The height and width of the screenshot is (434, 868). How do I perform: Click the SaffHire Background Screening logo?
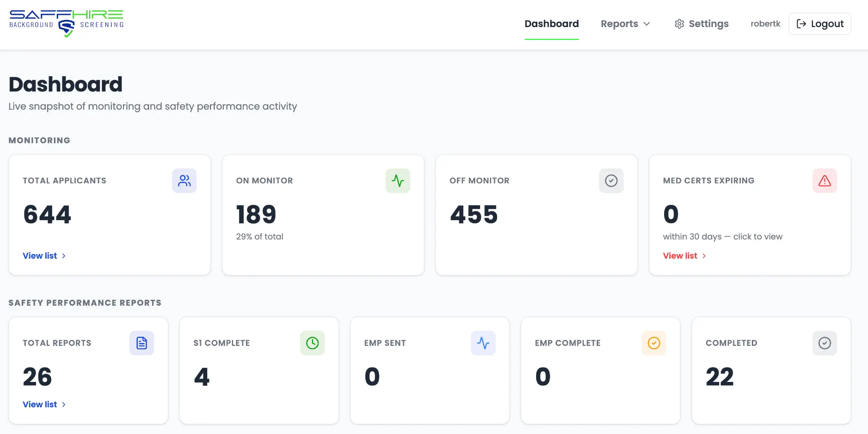[66, 23]
